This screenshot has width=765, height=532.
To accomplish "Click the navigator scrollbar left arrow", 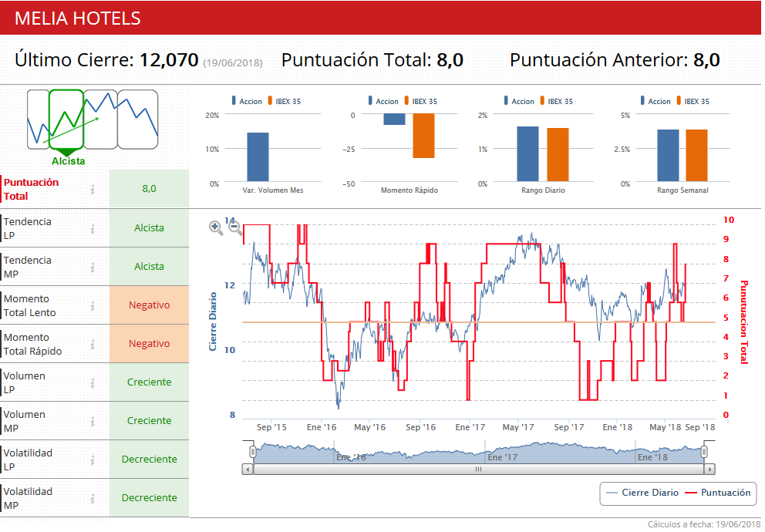I will [248, 470].
